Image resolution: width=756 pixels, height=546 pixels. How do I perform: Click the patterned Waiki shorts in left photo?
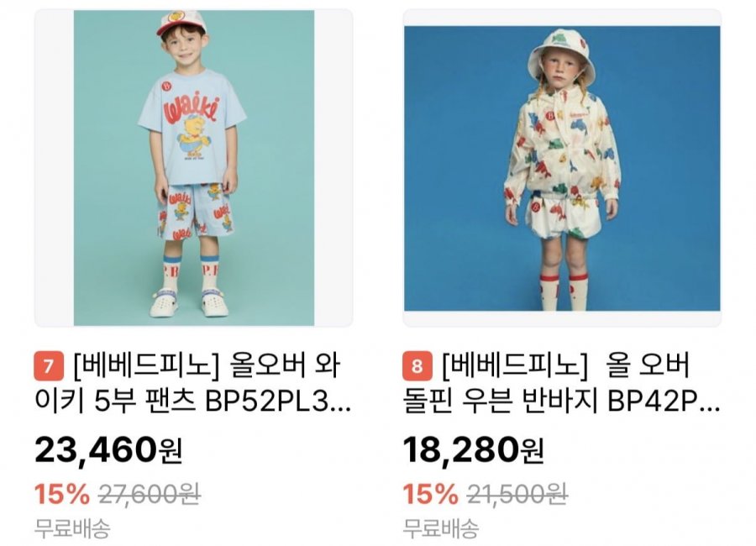195,213
